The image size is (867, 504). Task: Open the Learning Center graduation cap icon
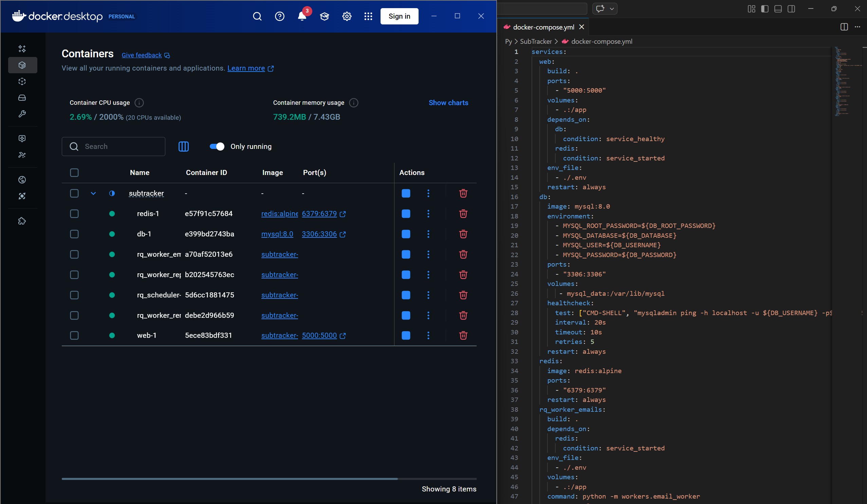[x=325, y=16]
